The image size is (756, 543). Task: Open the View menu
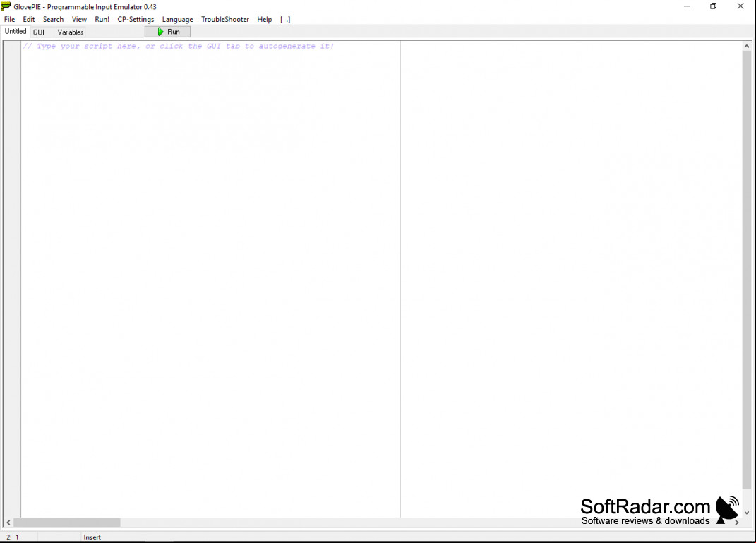point(79,19)
